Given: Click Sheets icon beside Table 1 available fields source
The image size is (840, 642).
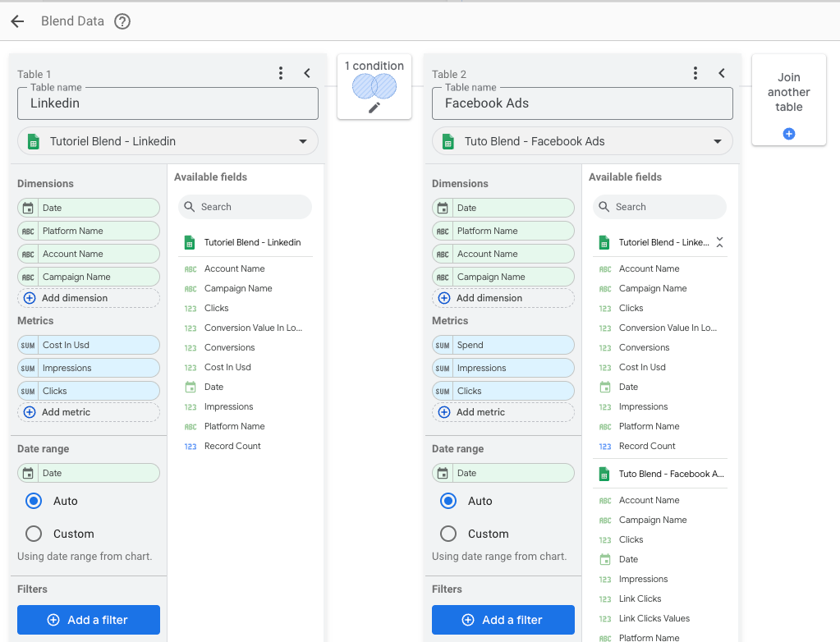Looking at the screenshot, I should pyautogui.click(x=190, y=242).
